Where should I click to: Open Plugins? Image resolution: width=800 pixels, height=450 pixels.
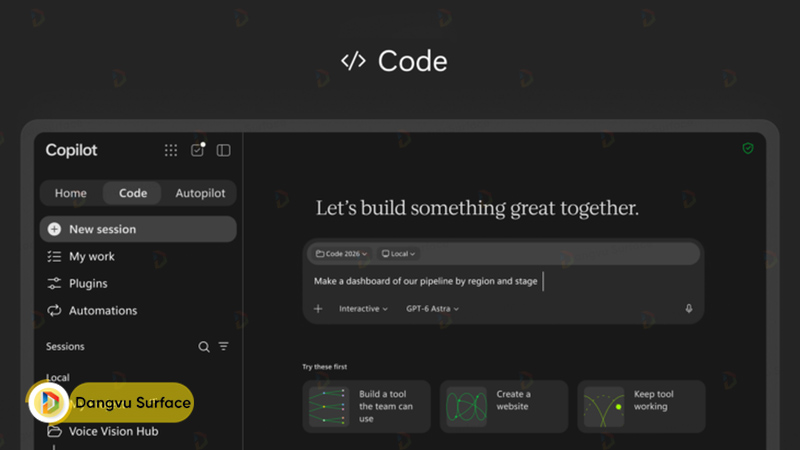coord(88,283)
